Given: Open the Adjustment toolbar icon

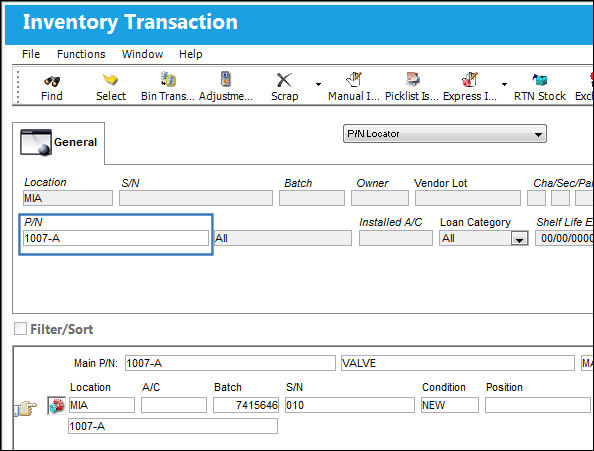Looking at the screenshot, I should click(x=226, y=79).
